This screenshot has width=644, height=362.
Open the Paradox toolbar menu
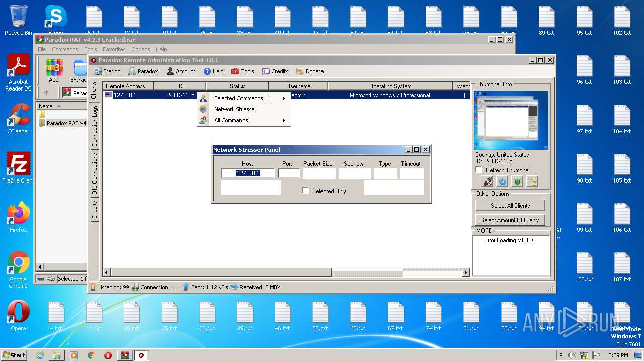pyautogui.click(x=143, y=71)
